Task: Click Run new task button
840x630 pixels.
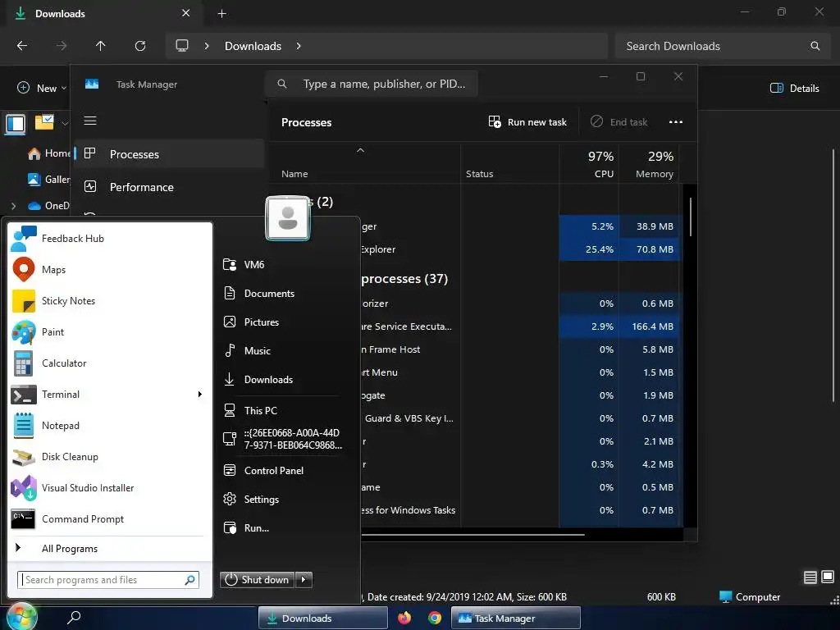Action: 527,122
